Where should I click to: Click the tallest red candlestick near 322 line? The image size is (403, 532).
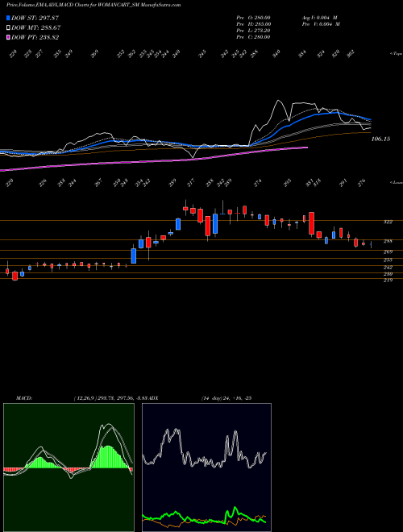tap(311, 223)
